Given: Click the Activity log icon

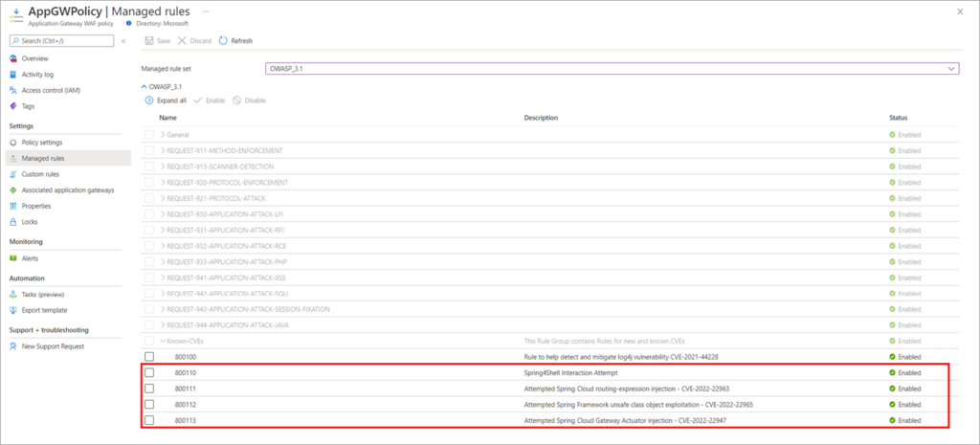Looking at the screenshot, I should click(13, 75).
